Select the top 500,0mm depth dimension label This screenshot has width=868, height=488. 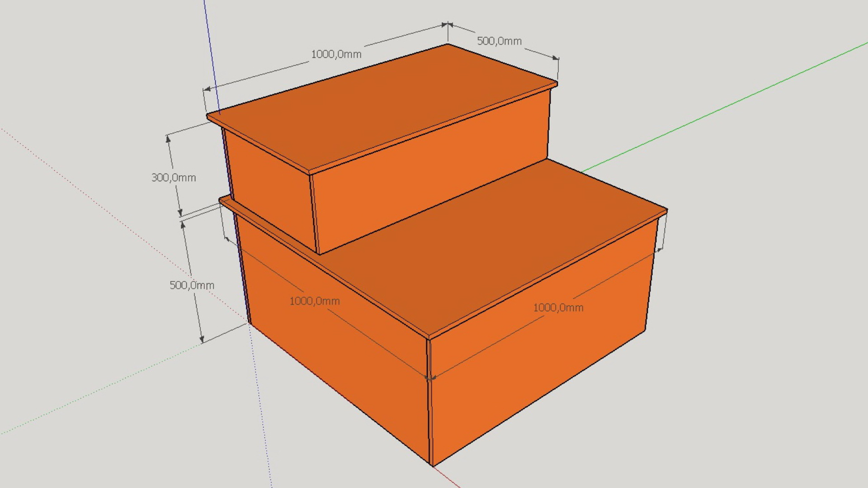499,41
